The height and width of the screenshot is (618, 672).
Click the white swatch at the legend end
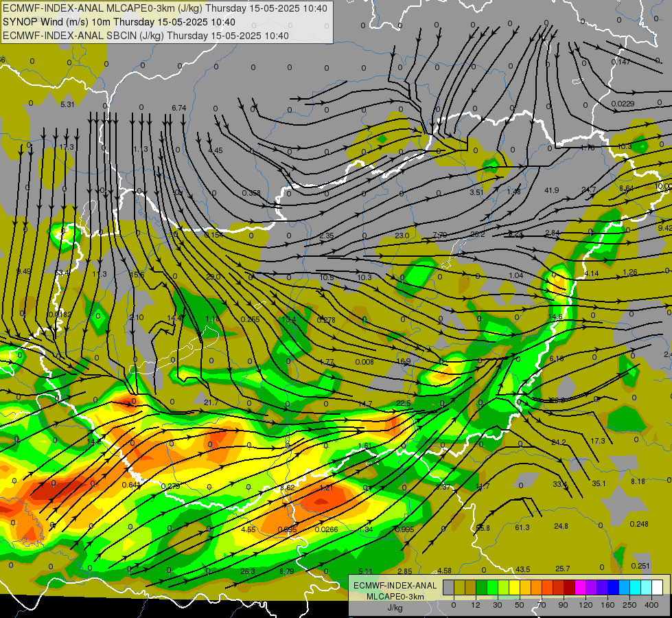tap(658, 587)
